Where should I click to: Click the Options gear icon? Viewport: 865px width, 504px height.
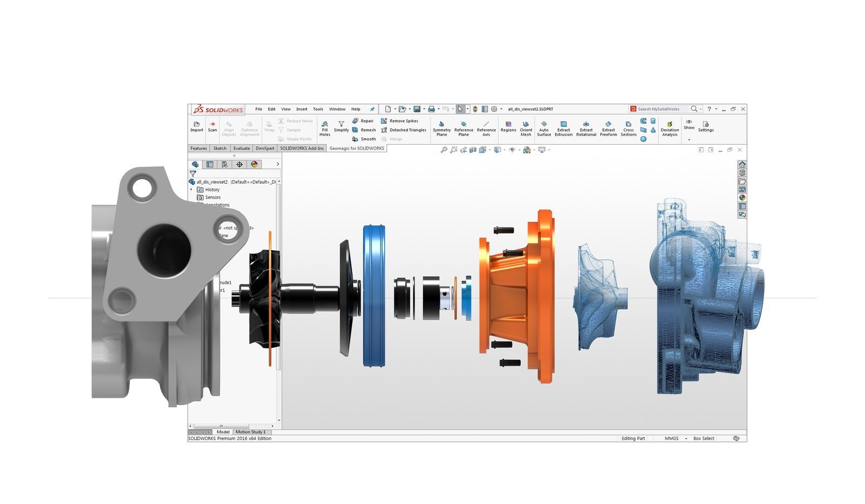click(x=494, y=109)
